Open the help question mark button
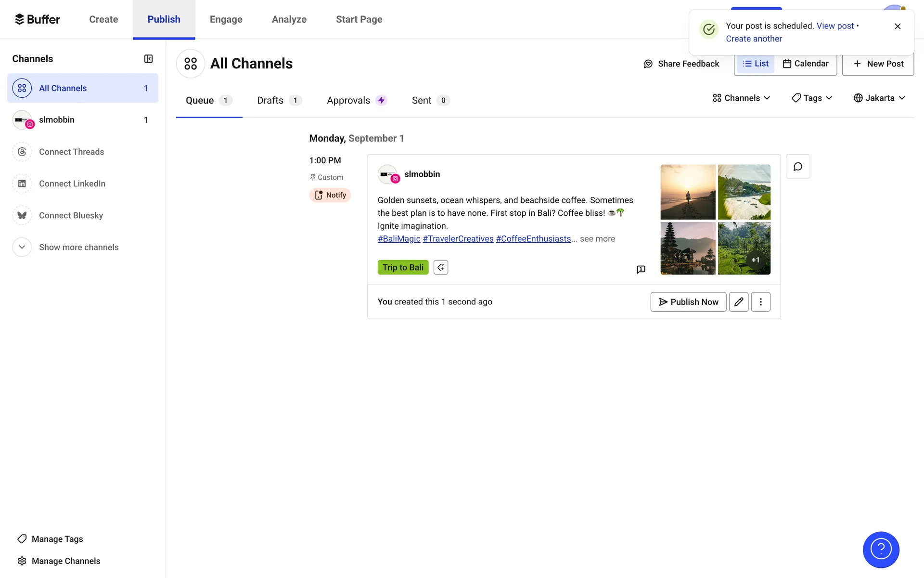 (881, 550)
